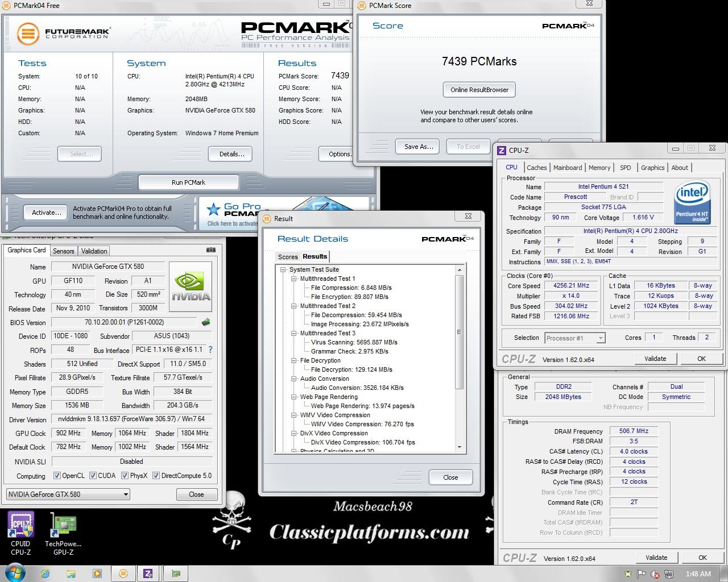The height and width of the screenshot is (582, 728).
Task: Click the Close button in GPU-Z
Action: point(196,494)
